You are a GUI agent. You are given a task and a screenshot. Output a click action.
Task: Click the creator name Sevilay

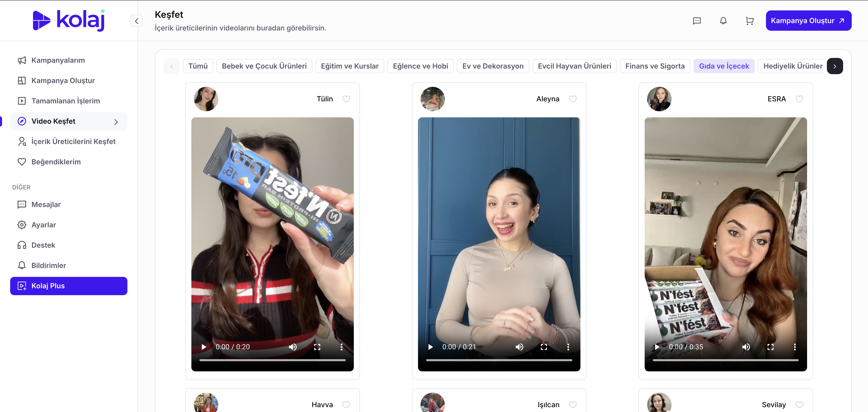(x=774, y=405)
